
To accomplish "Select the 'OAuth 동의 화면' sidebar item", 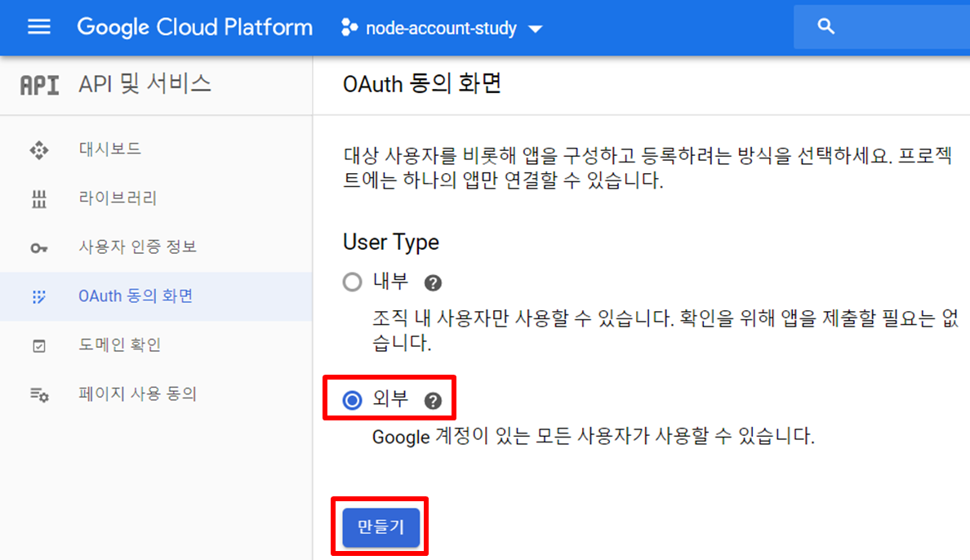I will click(x=156, y=296).
